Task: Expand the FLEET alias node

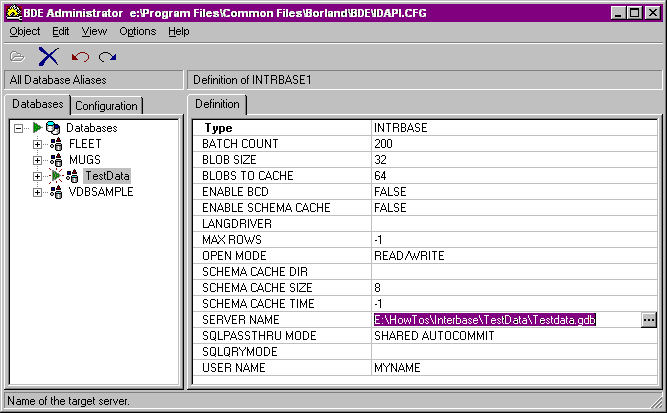Action: click(x=38, y=144)
